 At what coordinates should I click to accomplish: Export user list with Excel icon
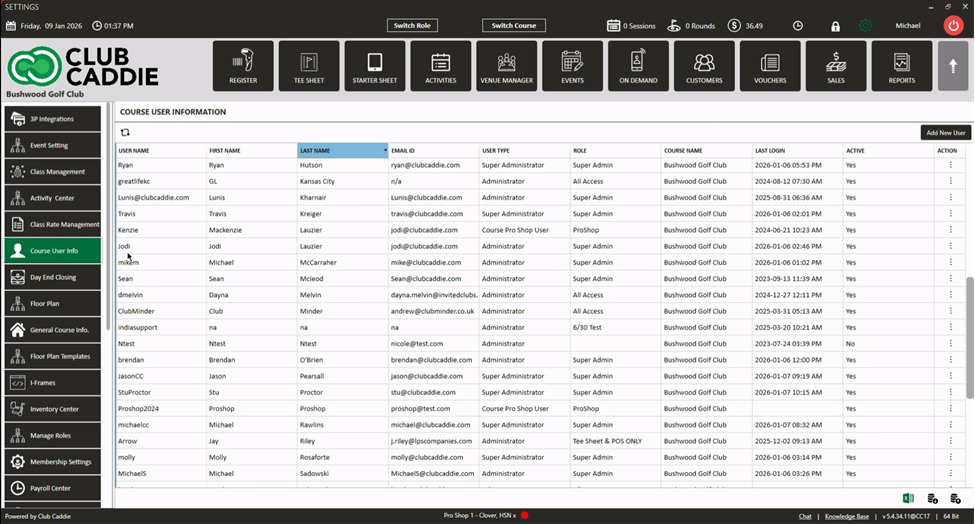click(908, 498)
